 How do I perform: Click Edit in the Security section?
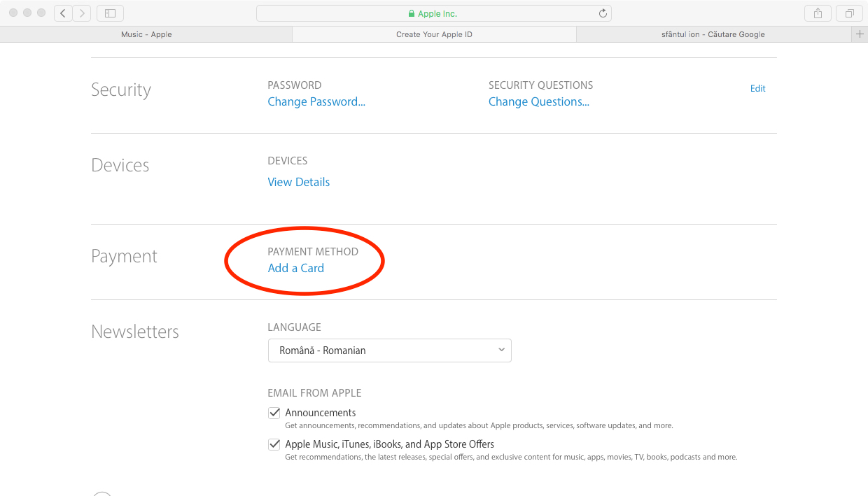tap(757, 89)
